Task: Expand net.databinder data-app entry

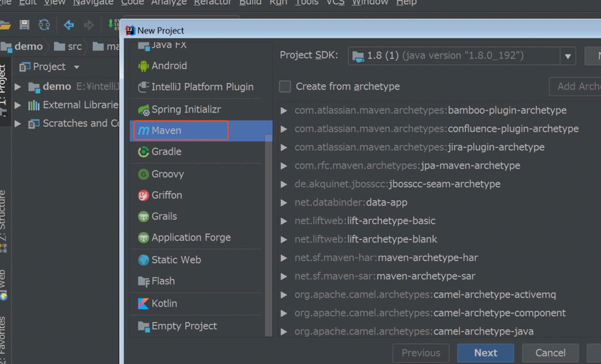Action: click(x=284, y=202)
